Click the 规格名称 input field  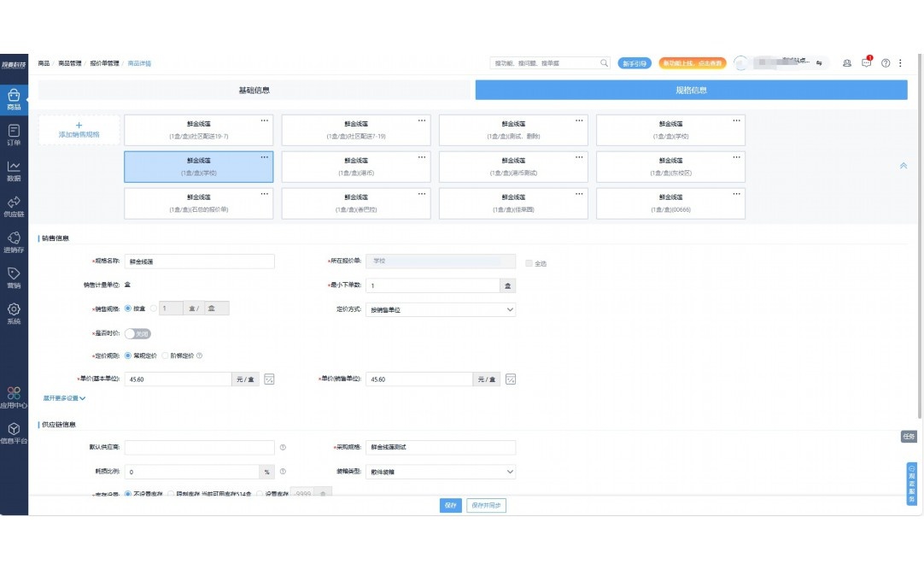199,261
